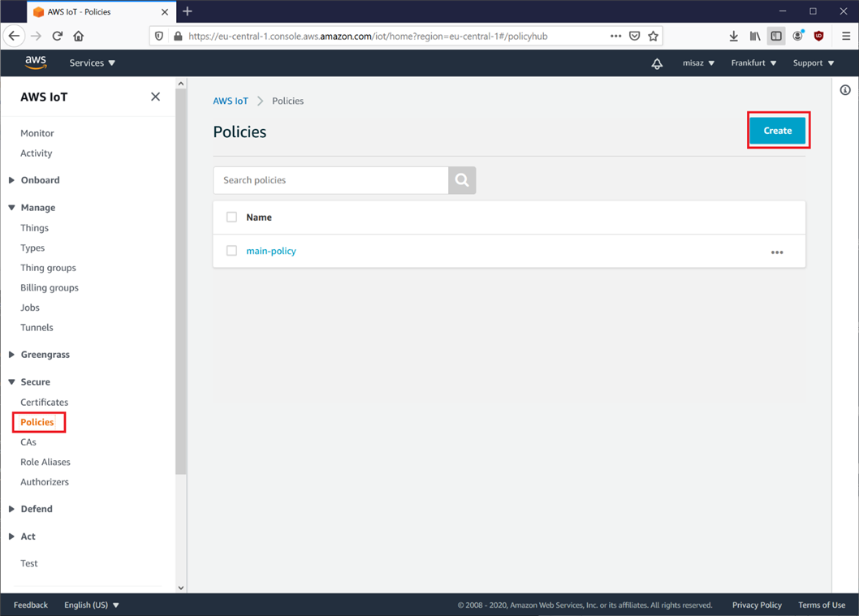Open Jobs in the sidebar
This screenshot has width=859, height=616.
tap(30, 308)
